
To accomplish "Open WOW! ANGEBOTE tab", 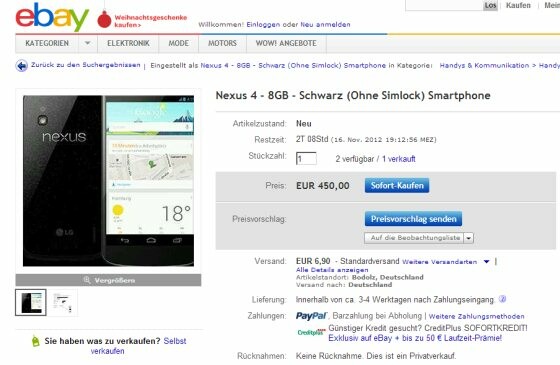I will 286,43.
